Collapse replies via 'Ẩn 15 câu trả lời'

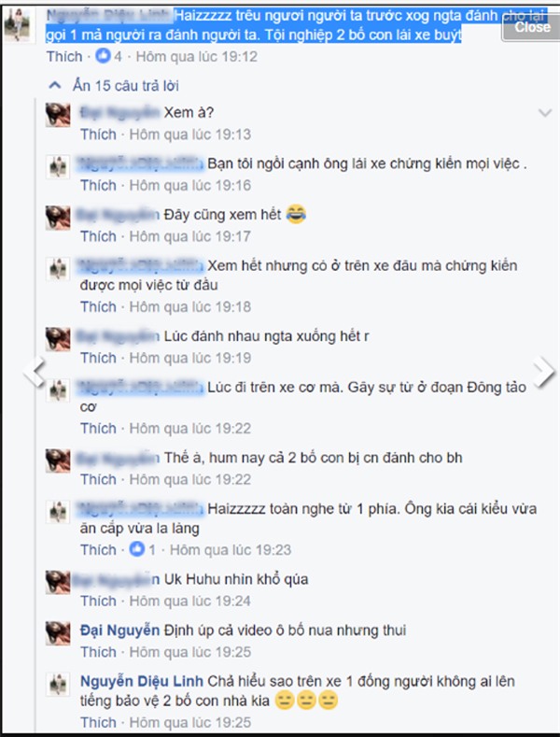(125, 86)
